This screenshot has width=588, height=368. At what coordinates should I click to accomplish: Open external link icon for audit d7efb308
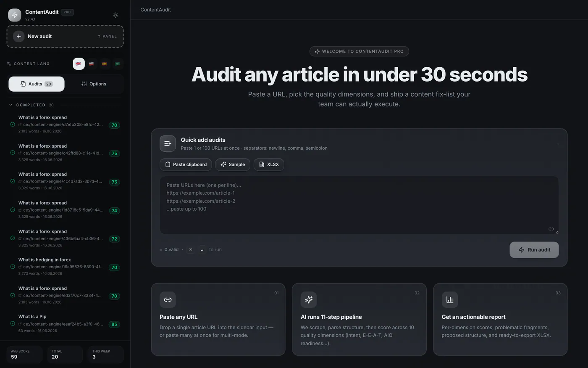(x=20, y=124)
